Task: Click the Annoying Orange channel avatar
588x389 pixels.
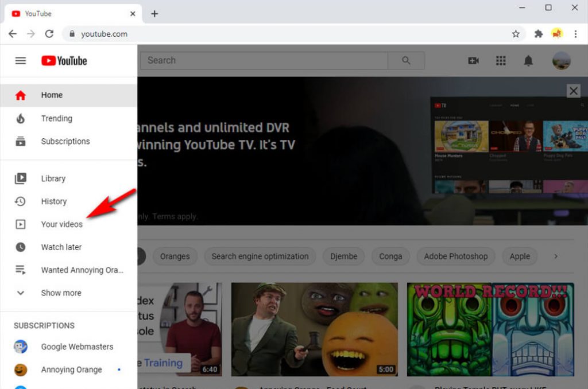Action: click(x=20, y=369)
